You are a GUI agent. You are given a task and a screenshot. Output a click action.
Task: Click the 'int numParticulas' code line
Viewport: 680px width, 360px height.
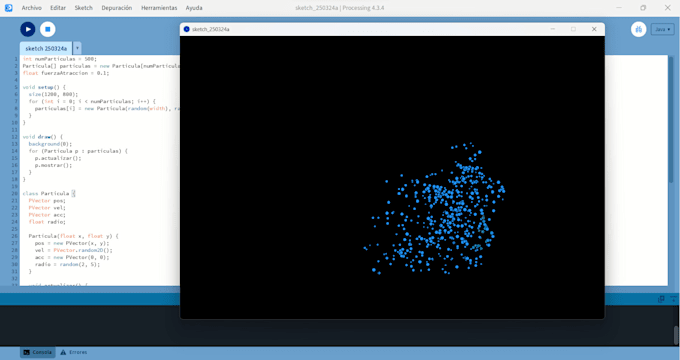60,59
